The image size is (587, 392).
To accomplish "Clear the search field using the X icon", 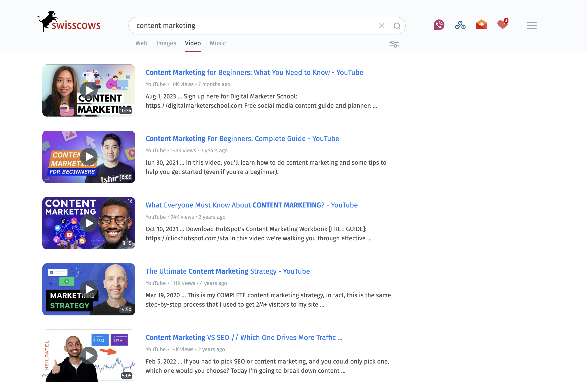I will pos(382,26).
